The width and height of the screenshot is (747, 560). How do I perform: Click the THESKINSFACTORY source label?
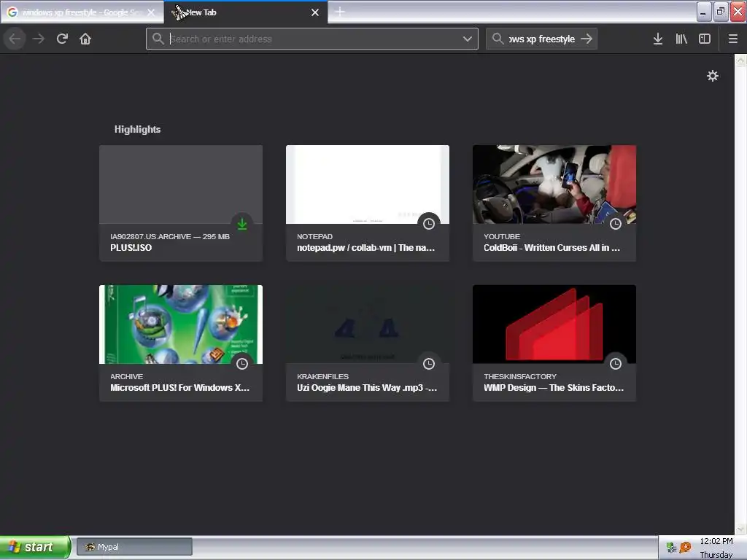(519, 376)
